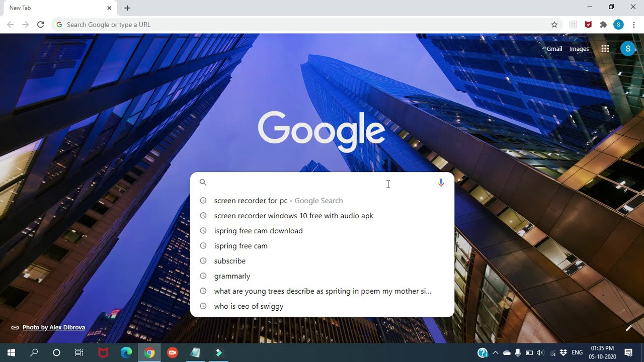644x362 pixels.
Task: Open taskbar search magnifier
Action: (34, 352)
